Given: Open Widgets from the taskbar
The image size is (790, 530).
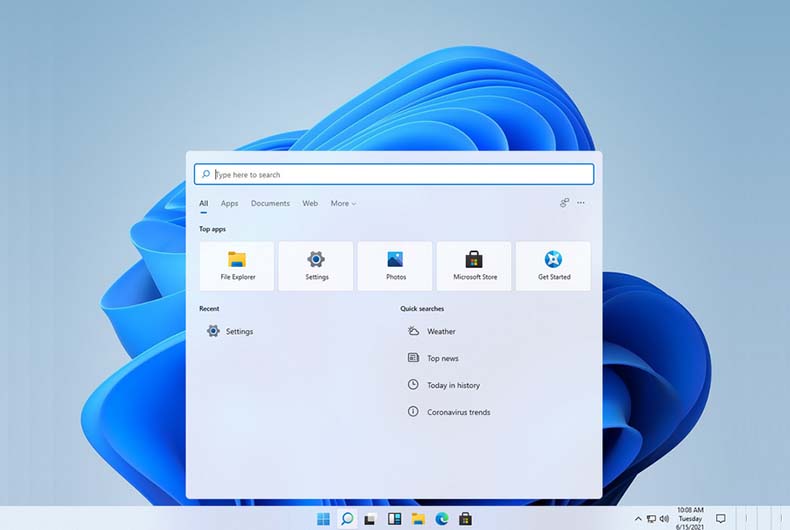Looking at the screenshot, I should point(394,519).
